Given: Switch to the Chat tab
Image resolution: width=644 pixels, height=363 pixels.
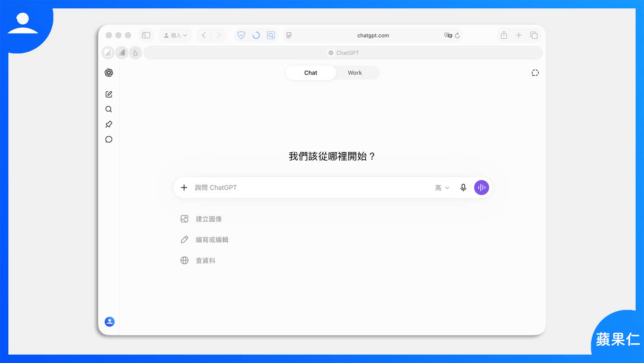Looking at the screenshot, I should (310, 73).
